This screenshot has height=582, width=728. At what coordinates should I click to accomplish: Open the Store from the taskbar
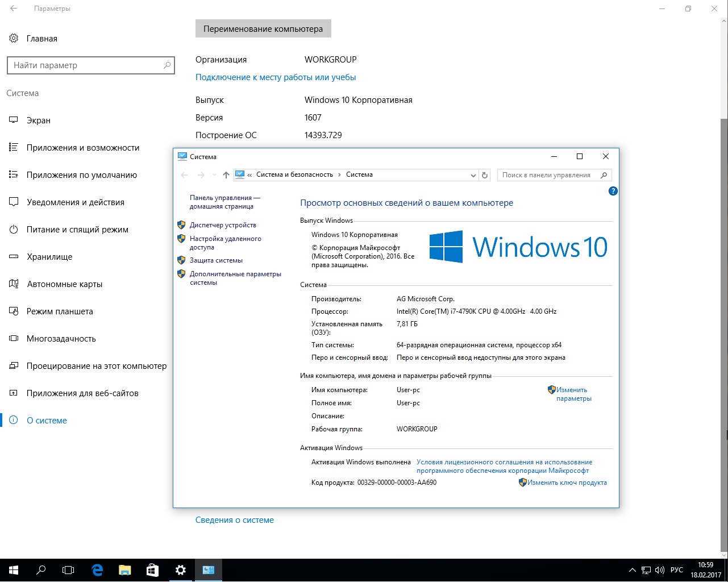[x=152, y=570]
